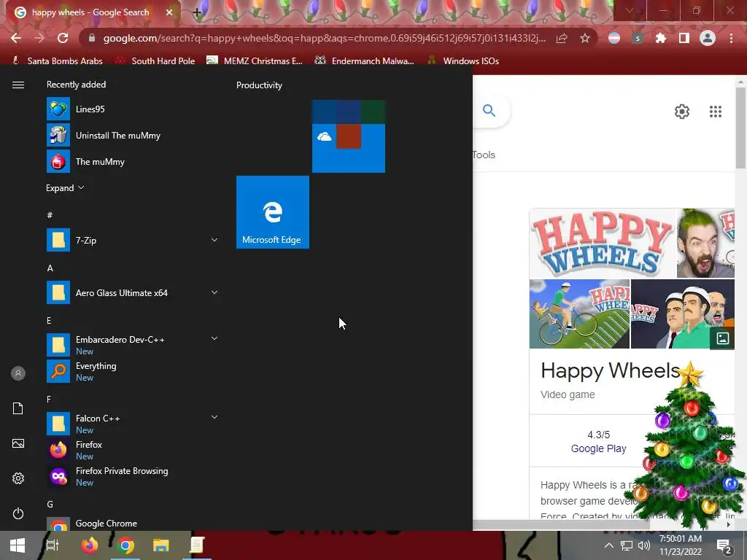Open the South Hard Pole bookmark

tap(156, 61)
